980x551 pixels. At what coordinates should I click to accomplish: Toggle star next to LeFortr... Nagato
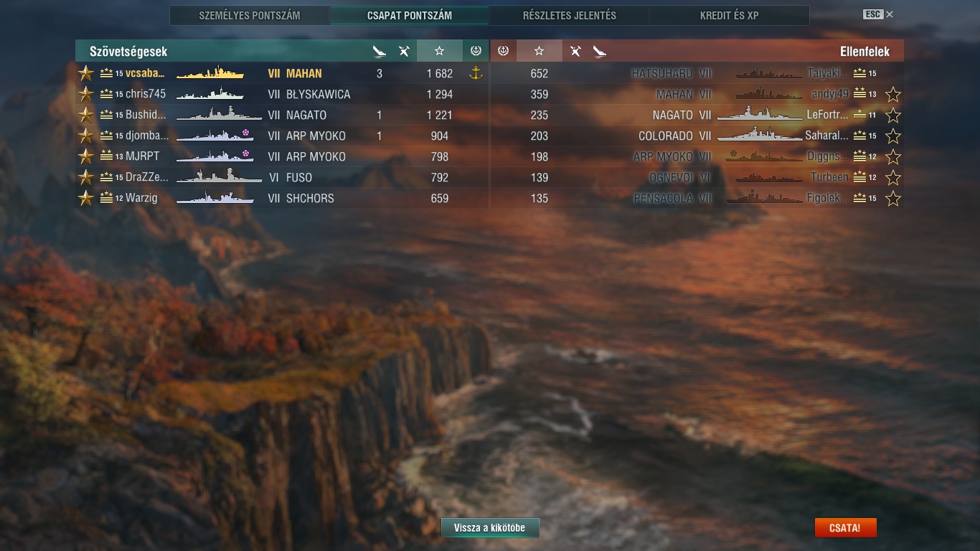(x=892, y=115)
